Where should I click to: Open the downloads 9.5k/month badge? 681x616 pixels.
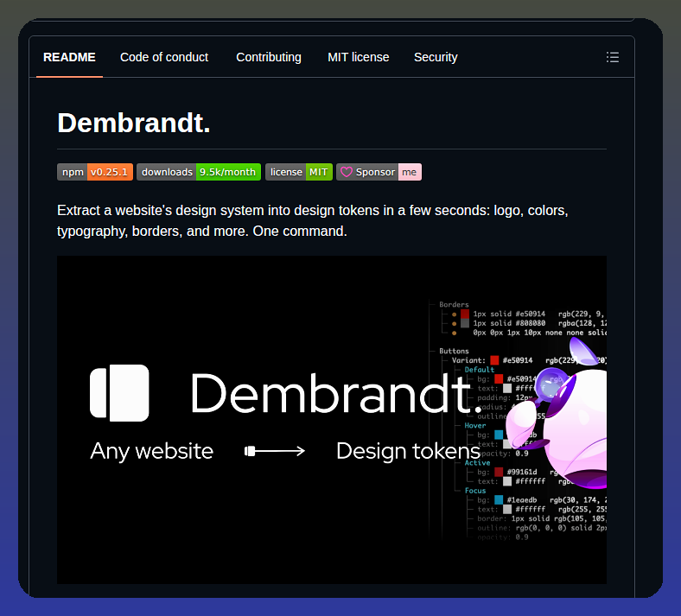point(199,172)
